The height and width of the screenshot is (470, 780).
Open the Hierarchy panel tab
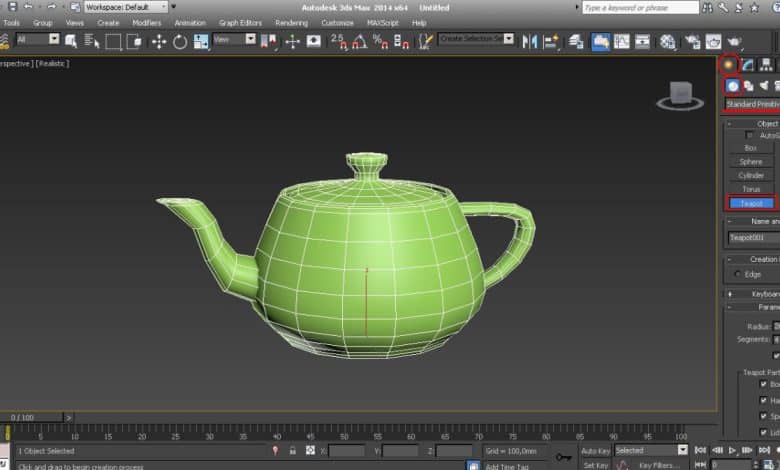click(x=766, y=65)
